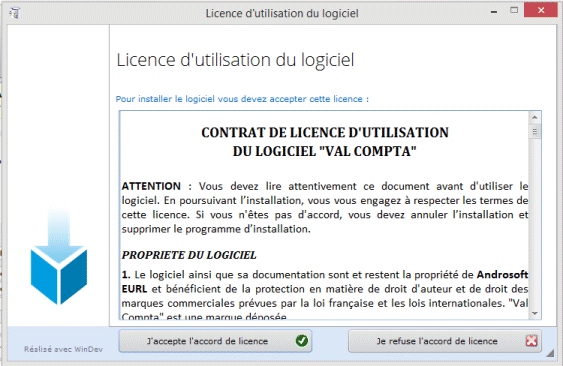This screenshot has width=563, height=366.
Task: Click the "CONTRAT DE LICENCE D'UTILISATION" title
Action: pyautogui.click(x=325, y=133)
